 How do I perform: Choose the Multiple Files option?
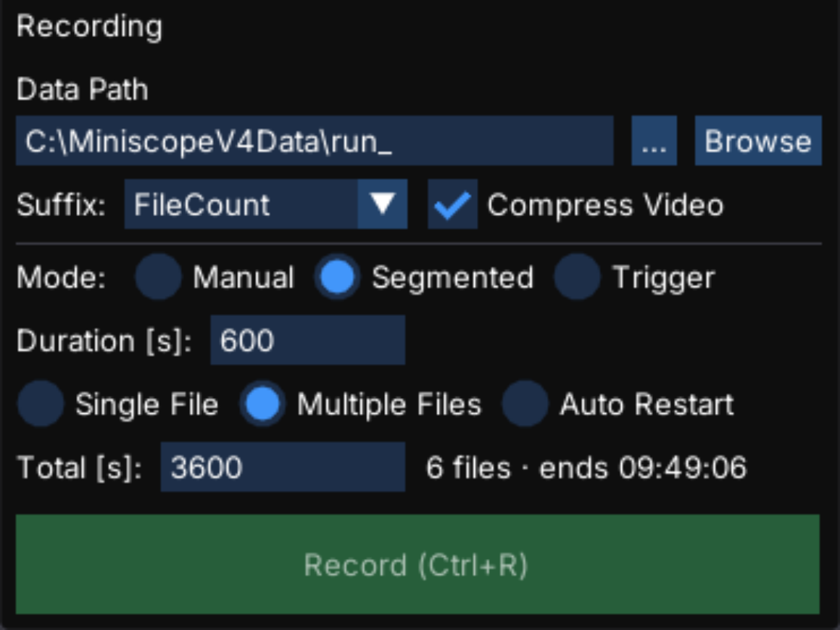click(x=262, y=403)
